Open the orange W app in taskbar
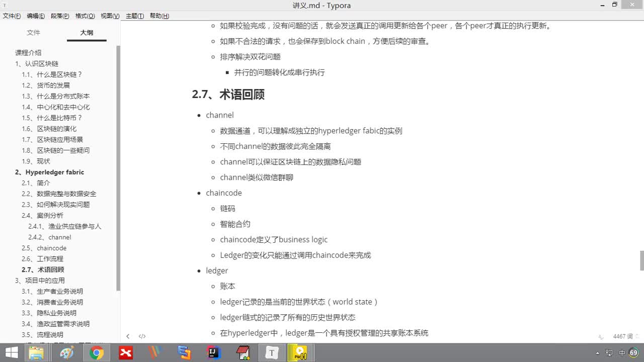Image resolution: width=644 pixels, height=362 pixels. (x=155, y=353)
